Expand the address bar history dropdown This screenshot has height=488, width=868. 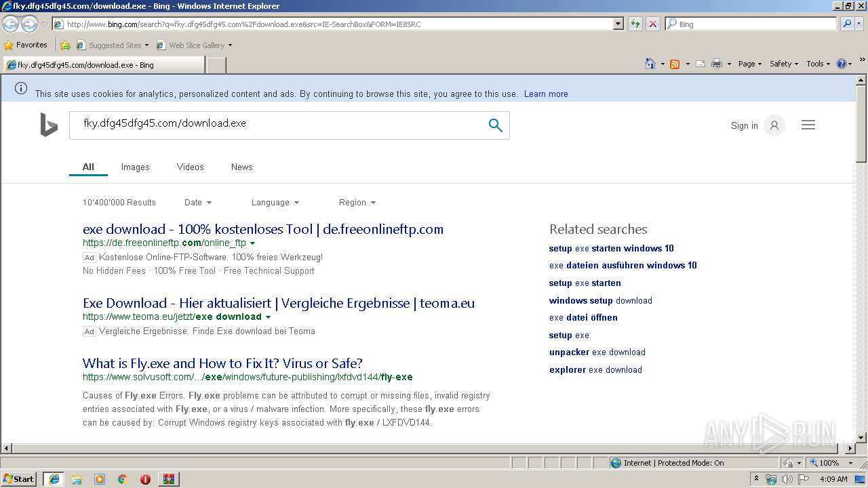pyautogui.click(x=618, y=24)
